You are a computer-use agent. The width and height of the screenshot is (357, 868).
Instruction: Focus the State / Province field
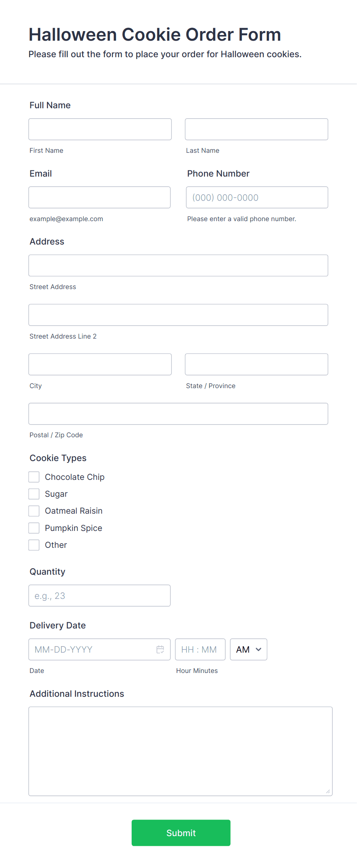click(256, 364)
